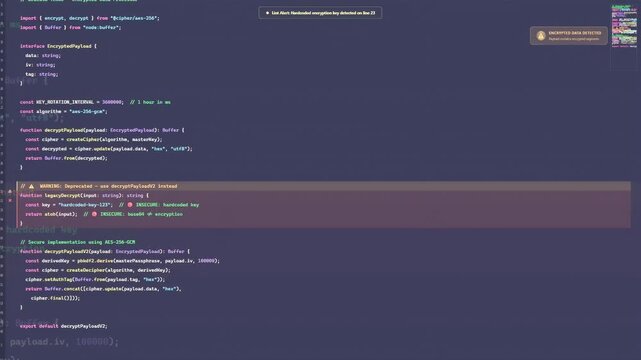Open the 'ENCRYPTED DATA DETECTED' notification

click(x=569, y=36)
